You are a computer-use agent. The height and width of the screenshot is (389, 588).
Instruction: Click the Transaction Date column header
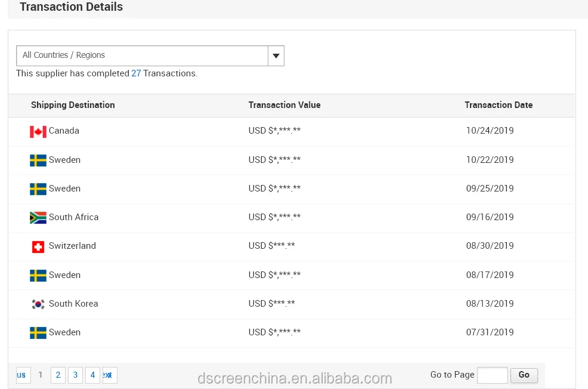[x=499, y=105]
